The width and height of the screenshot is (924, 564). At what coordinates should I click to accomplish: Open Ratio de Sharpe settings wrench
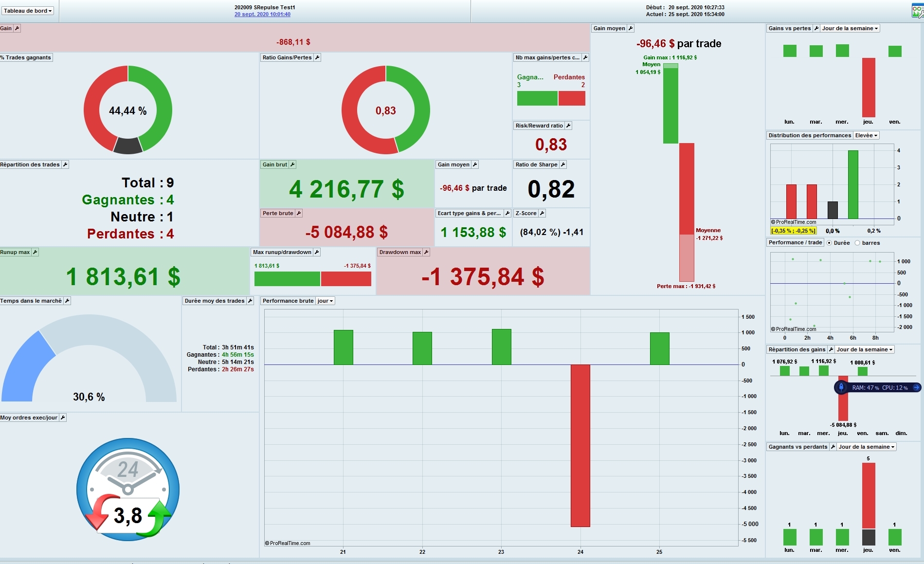point(563,164)
